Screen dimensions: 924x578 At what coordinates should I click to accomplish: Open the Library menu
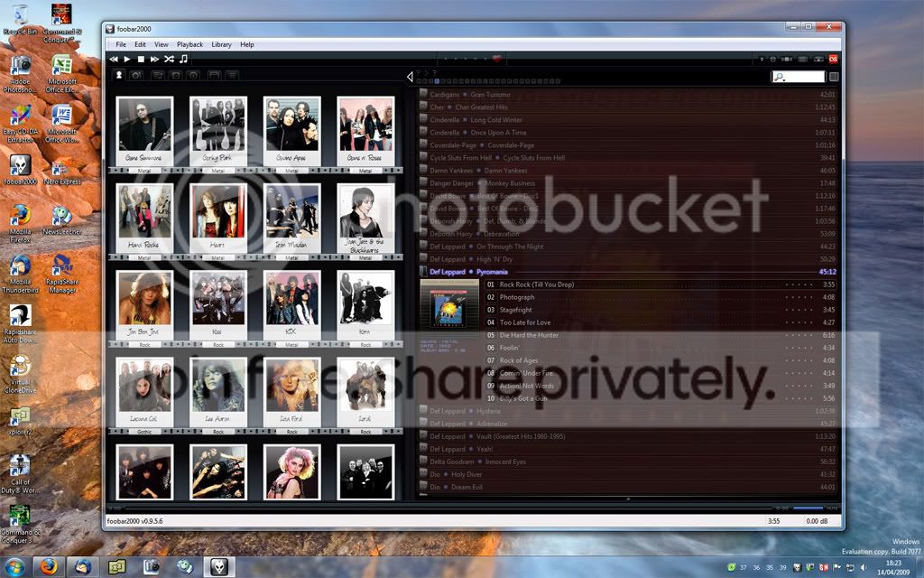221,44
